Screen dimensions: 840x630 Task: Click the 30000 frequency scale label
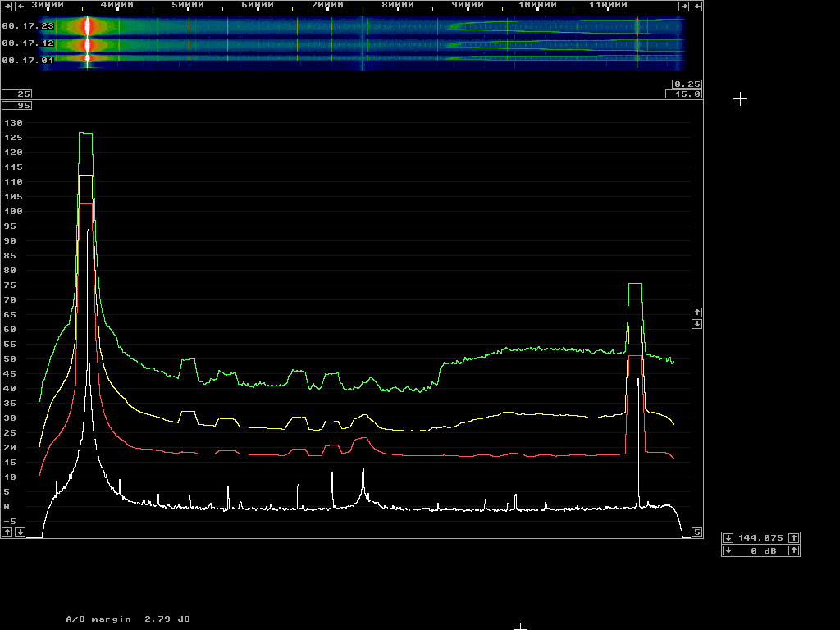(48, 5)
